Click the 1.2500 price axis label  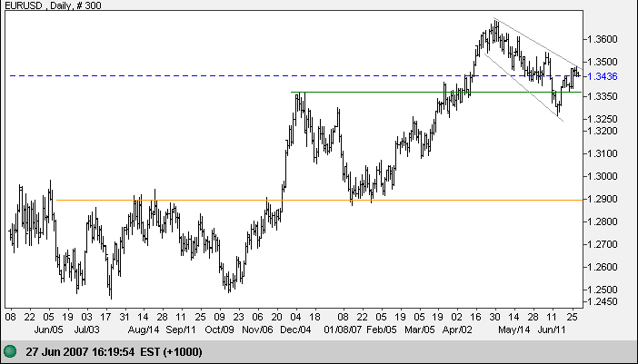click(x=603, y=290)
